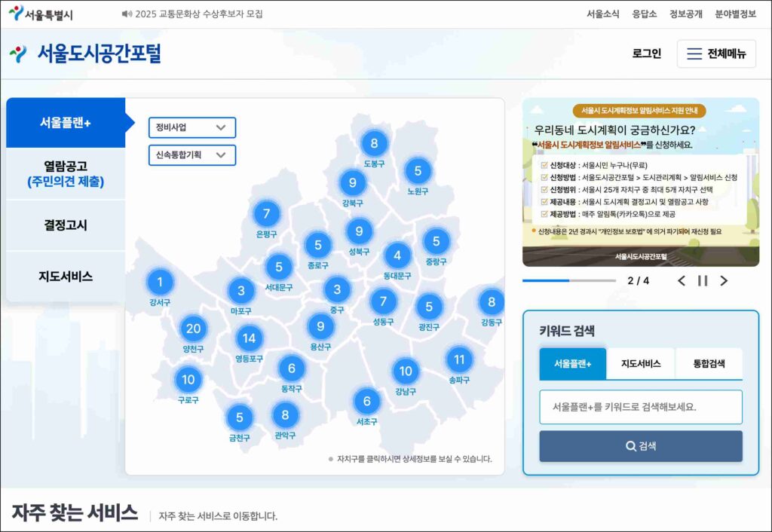The width and height of the screenshot is (772, 532).
Task: Open the 신속통합기획 dropdown
Action: [x=192, y=155]
